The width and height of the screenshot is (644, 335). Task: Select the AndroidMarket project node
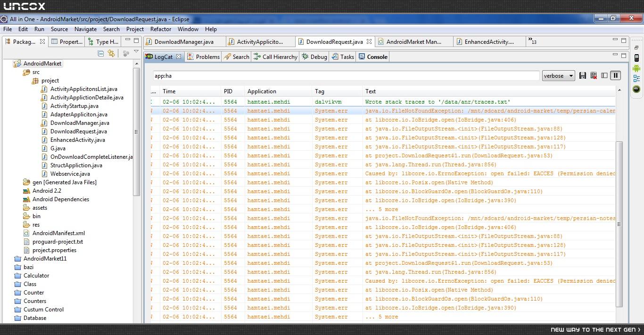(42, 64)
